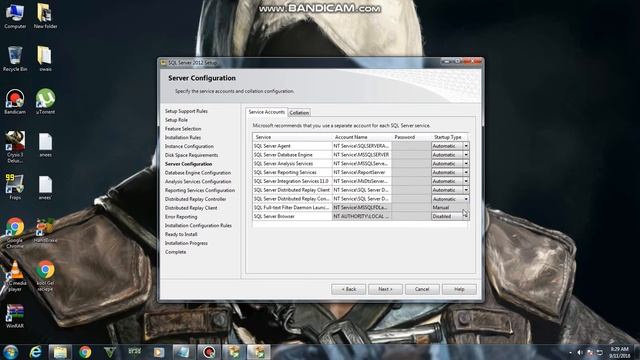Cancel the SQL Server setup
Screen dimensions: 640x360
coord(422,289)
